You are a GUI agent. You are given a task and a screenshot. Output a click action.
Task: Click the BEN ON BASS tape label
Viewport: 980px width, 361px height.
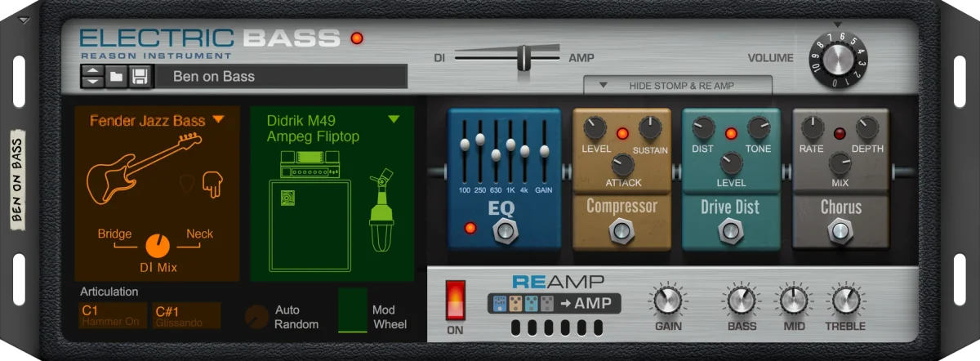[18, 180]
